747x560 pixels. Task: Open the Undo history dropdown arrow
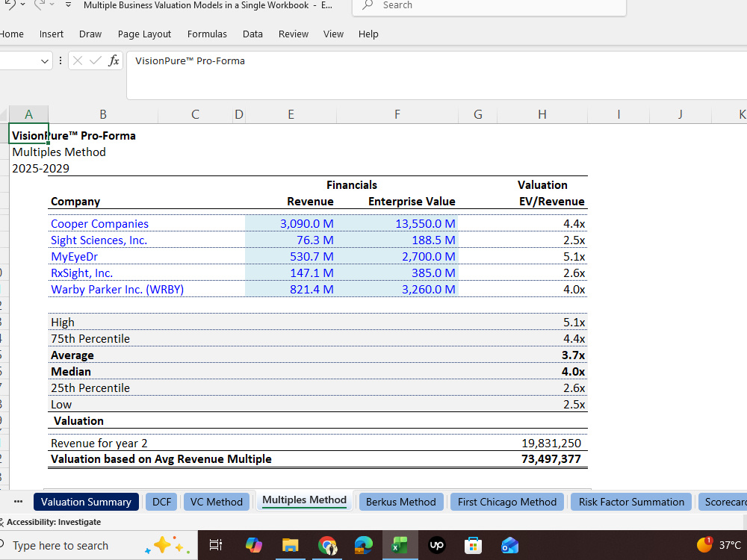(23, 4)
